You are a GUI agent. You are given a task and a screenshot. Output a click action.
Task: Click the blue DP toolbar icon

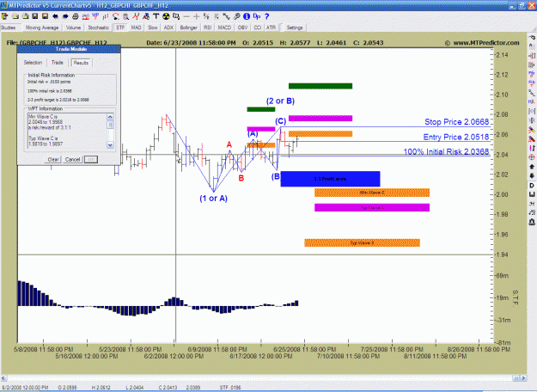(x=257, y=16)
